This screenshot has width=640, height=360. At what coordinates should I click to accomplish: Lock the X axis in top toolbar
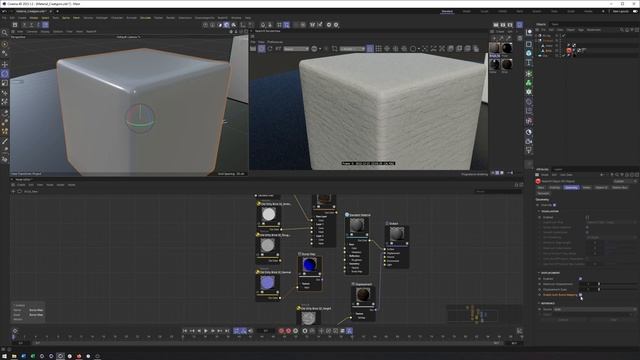(24, 25)
